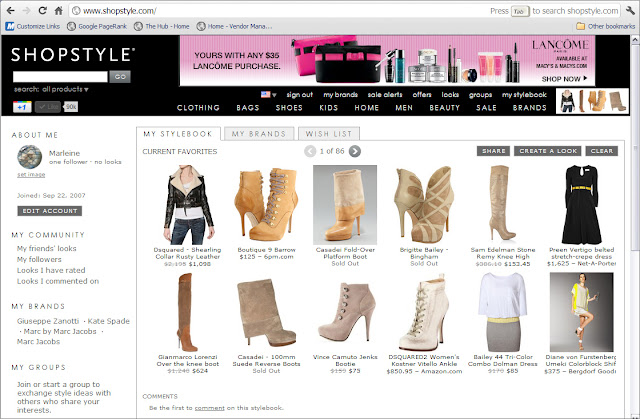Click the browser forward arrow
This screenshot has width=640, height=419.
point(27,10)
